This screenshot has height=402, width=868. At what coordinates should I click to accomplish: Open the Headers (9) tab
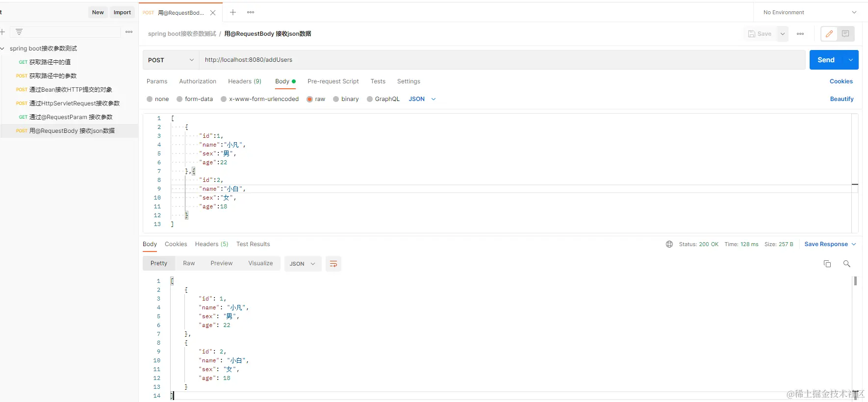pos(245,81)
